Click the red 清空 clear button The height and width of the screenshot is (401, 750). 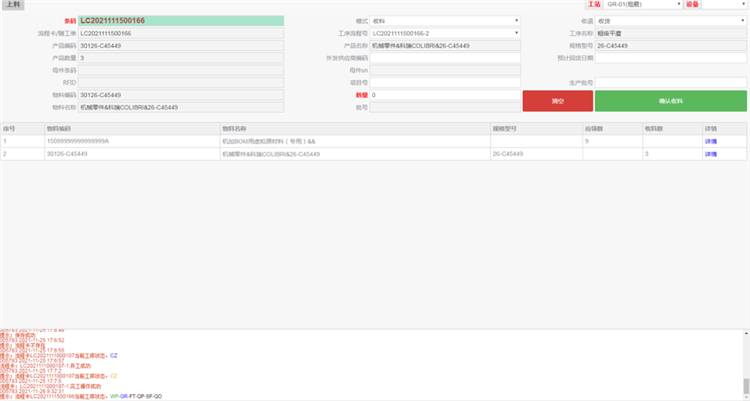(x=557, y=101)
